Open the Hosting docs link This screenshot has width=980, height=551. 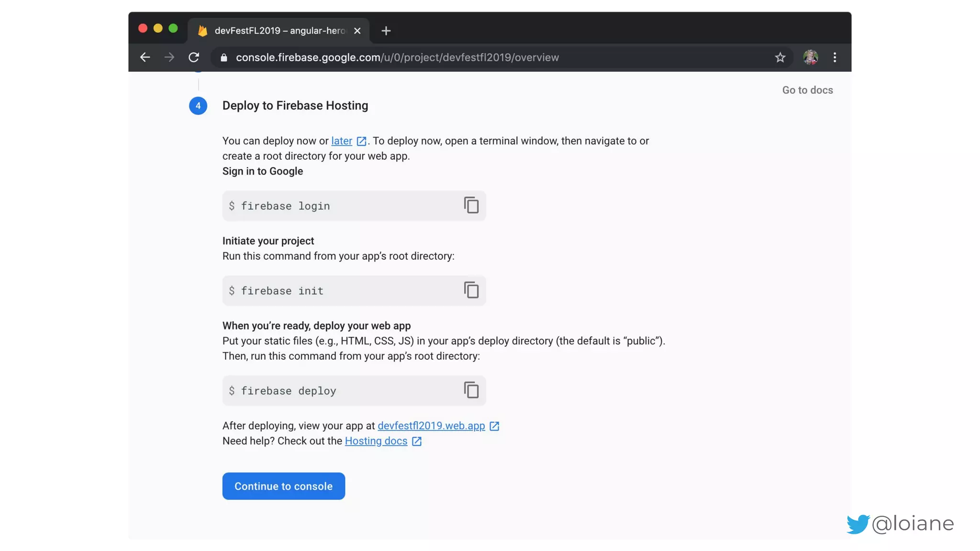376,441
